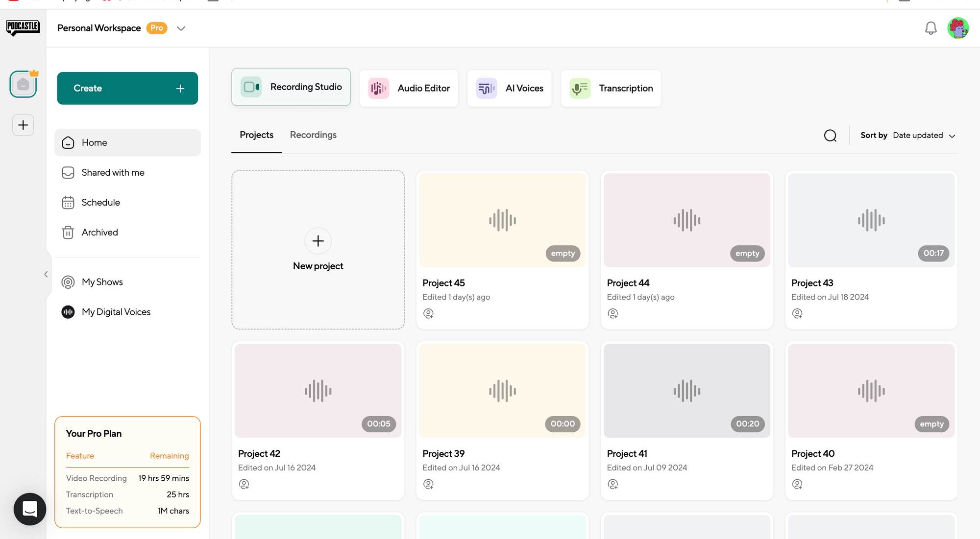Click the search magnifier icon

(830, 136)
